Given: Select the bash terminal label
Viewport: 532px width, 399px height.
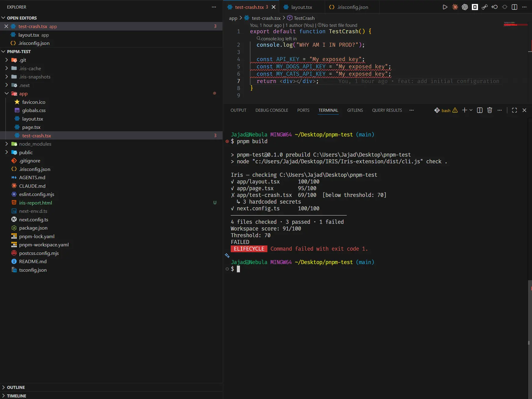Looking at the screenshot, I should click(446, 111).
